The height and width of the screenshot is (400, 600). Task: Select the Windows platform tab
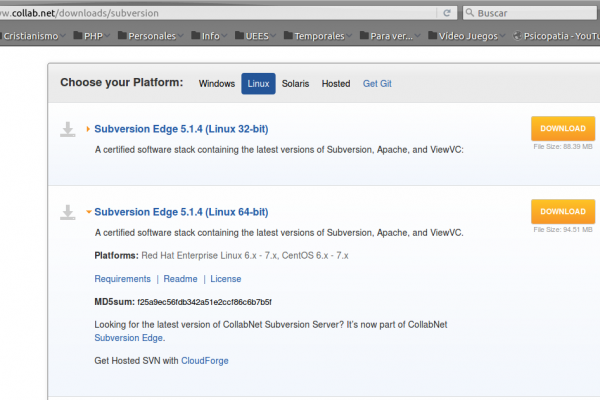217,83
